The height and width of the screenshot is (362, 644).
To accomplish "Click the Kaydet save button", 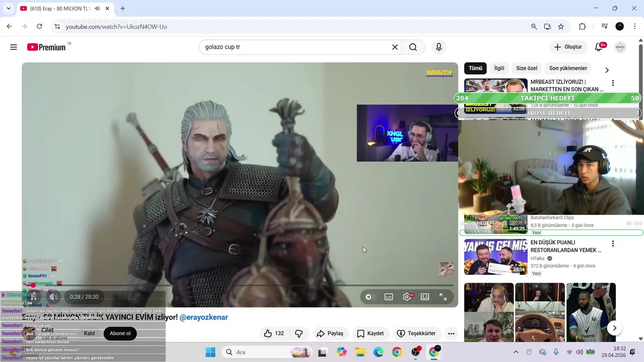I will (x=370, y=333).
